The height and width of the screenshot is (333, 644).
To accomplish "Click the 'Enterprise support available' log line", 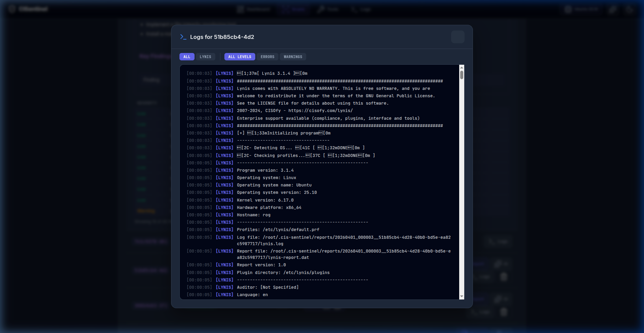I will (x=320, y=118).
